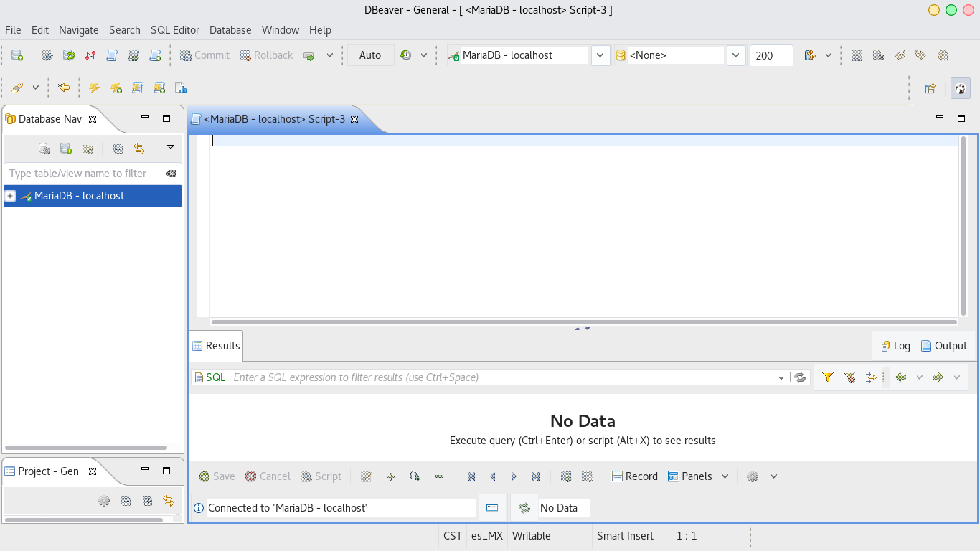Click the red Disconnect icon

pyautogui.click(x=90, y=55)
